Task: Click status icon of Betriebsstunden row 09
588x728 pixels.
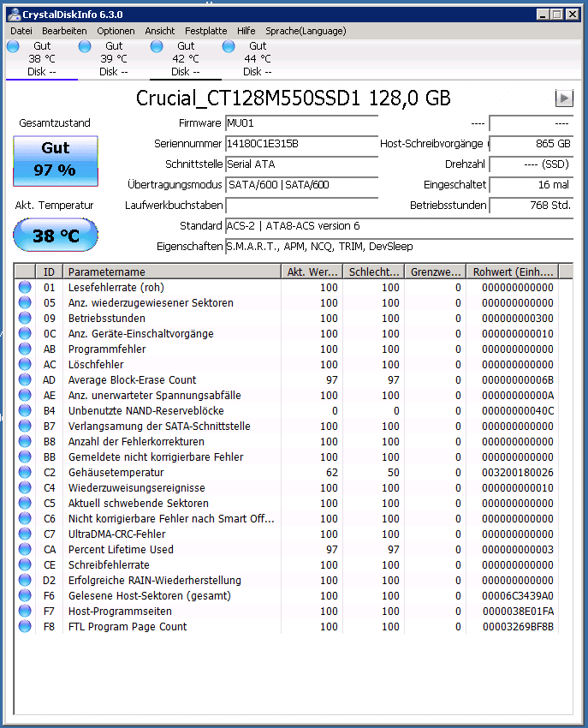Action: click(x=25, y=318)
